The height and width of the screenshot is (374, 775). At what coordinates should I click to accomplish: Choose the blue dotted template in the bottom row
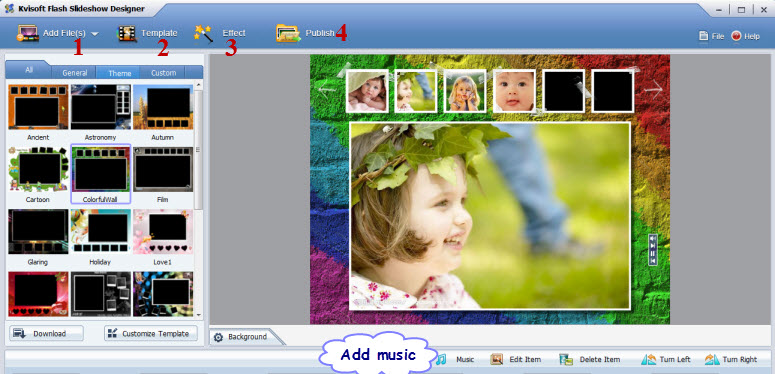(x=163, y=293)
